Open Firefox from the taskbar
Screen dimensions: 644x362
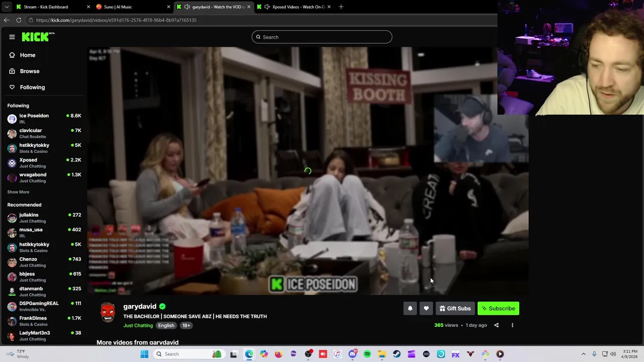point(279,354)
